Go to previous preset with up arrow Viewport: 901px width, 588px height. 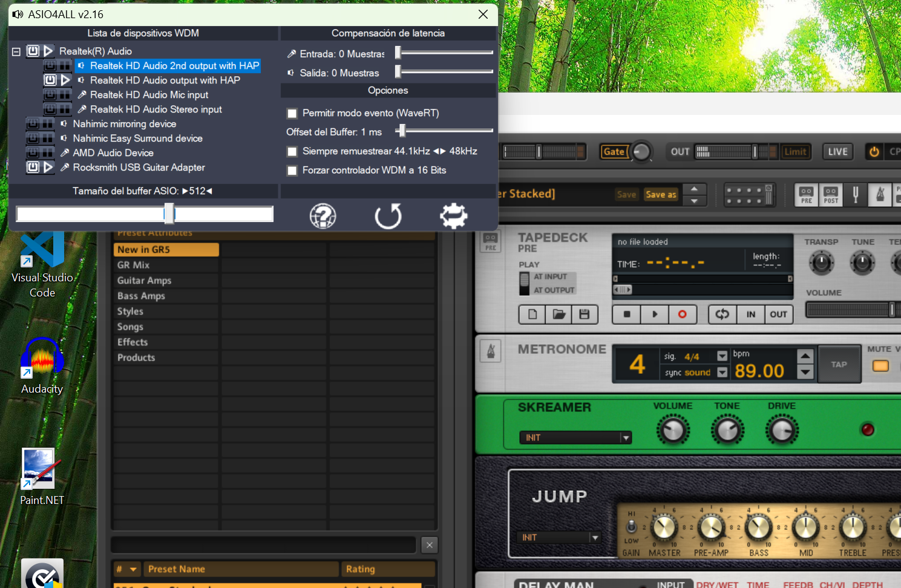(695, 189)
